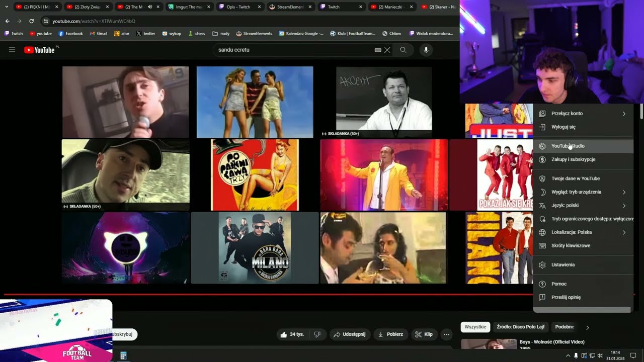The image size is (644, 362).
Task: Open site info icon in address bar
Action: pos(46,21)
